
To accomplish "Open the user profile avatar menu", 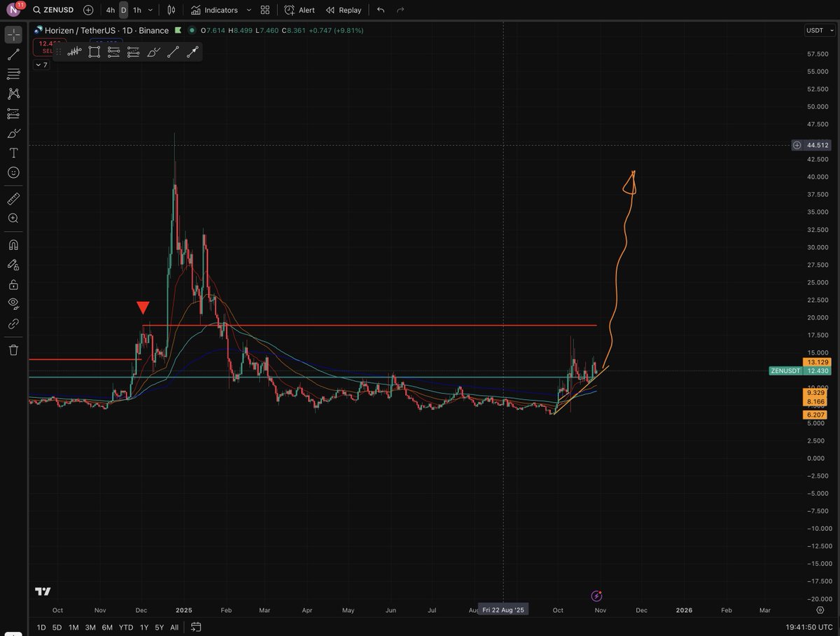I will [x=14, y=10].
